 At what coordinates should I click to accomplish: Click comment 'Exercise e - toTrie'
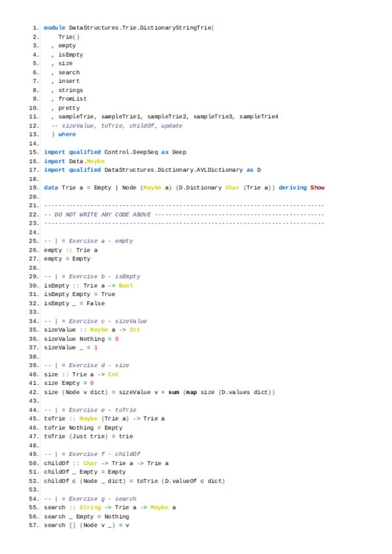pos(103,410)
